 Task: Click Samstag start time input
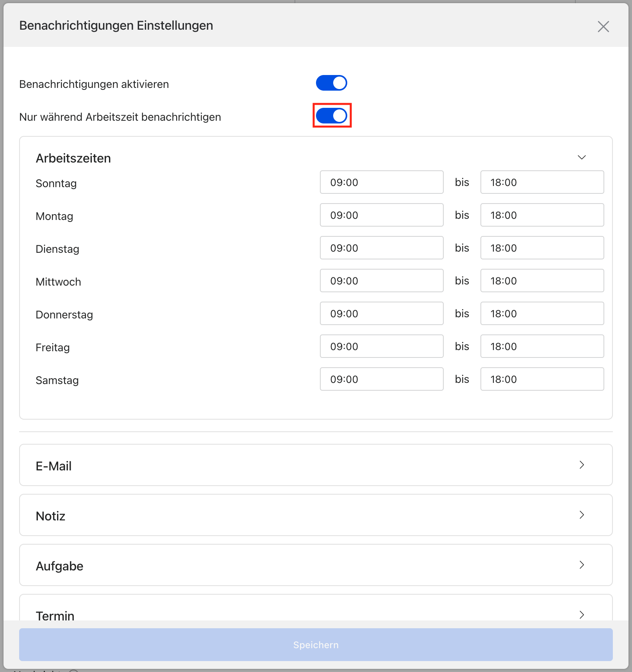tap(381, 379)
